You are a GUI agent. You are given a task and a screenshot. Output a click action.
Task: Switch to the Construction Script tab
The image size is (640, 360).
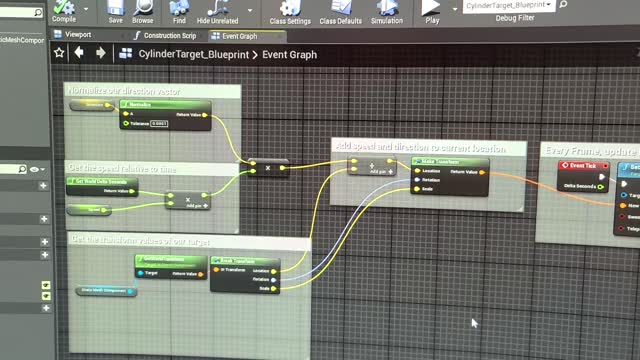pyautogui.click(x=165, y=36)
